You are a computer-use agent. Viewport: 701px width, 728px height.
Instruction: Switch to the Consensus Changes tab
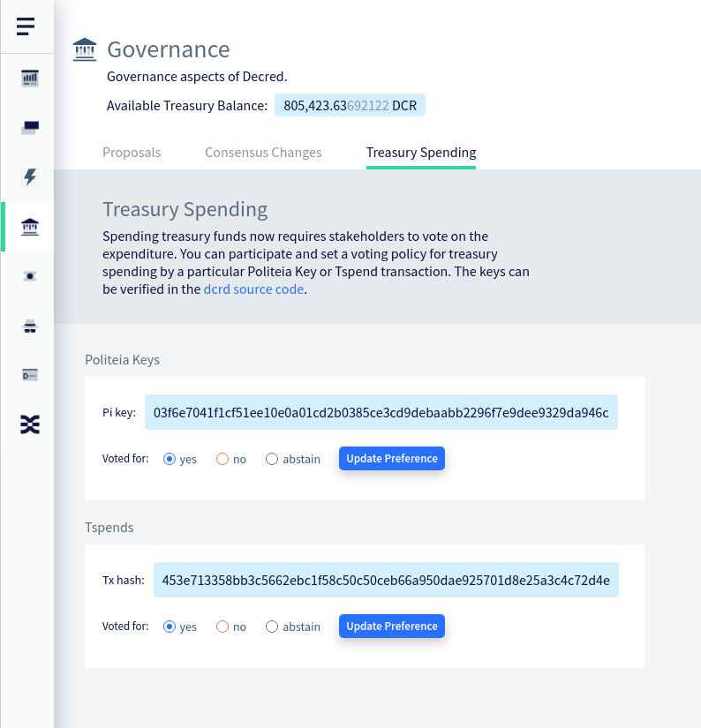[263, 153]
